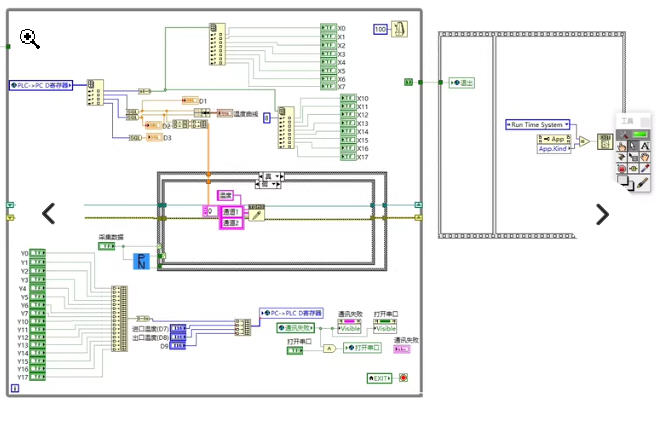656x422 pixels.
Task: Go to the next image arrow
Action: (602, 214)
